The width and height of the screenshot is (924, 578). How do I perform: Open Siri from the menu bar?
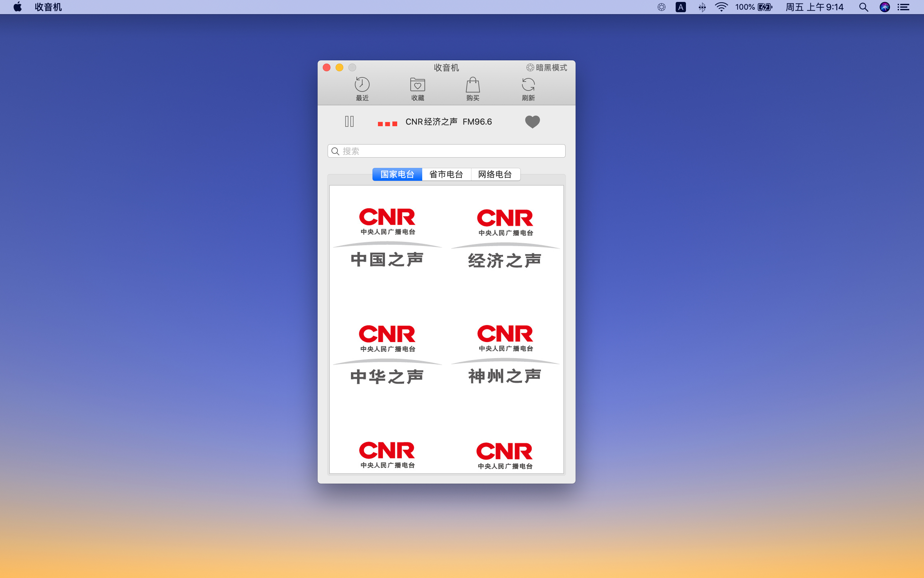(885, 7)
